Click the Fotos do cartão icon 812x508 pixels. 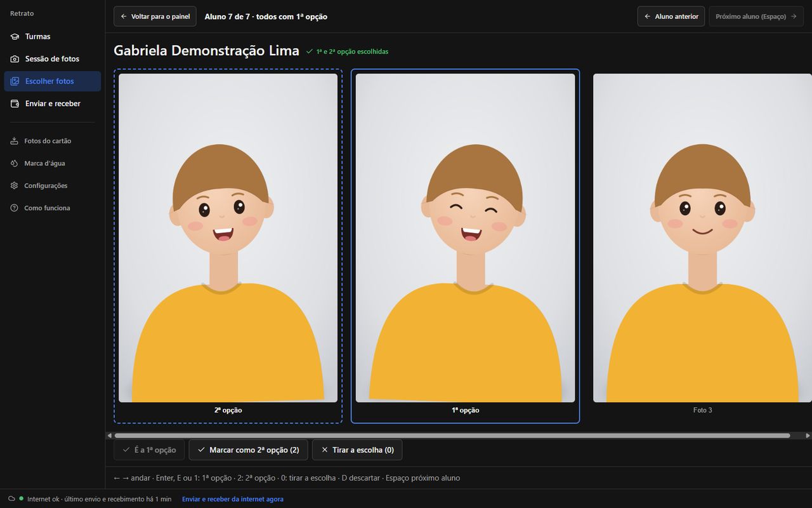pos(14,141)
